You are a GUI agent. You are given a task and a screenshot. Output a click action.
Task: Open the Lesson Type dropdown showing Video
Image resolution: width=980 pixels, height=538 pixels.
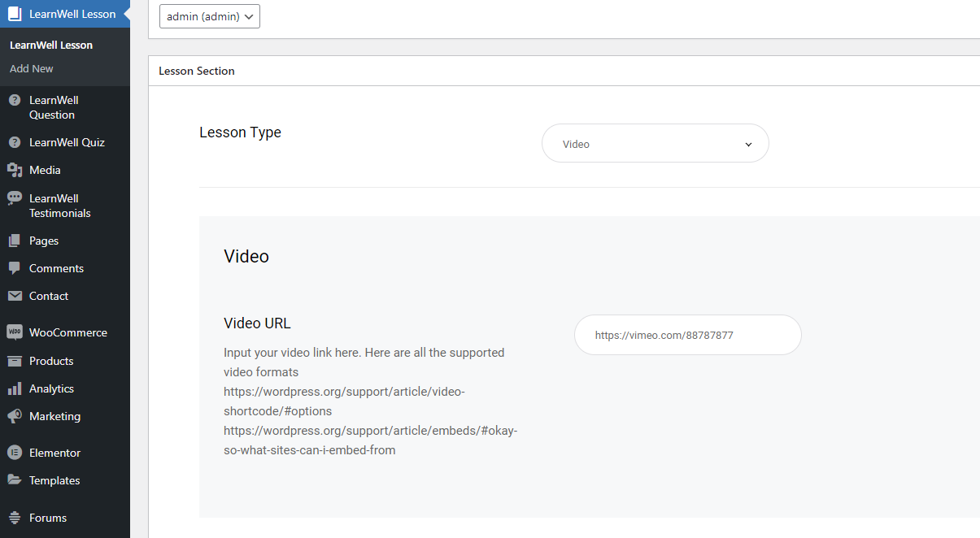[x=656, y=143]
